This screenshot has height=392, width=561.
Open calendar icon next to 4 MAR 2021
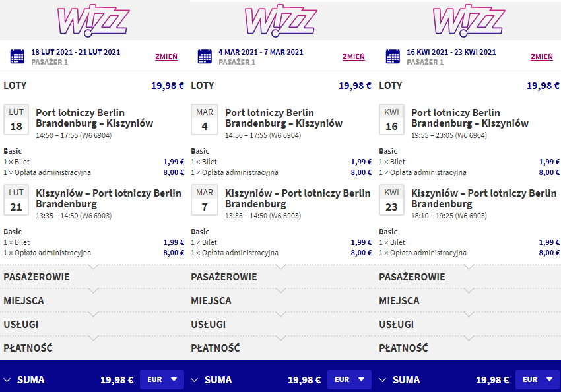coord(205,57)
